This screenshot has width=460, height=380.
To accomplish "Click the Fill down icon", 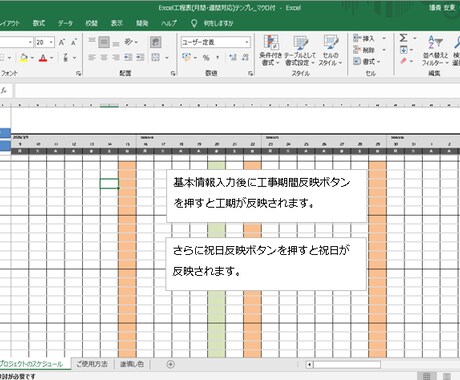I will (404, 50).
